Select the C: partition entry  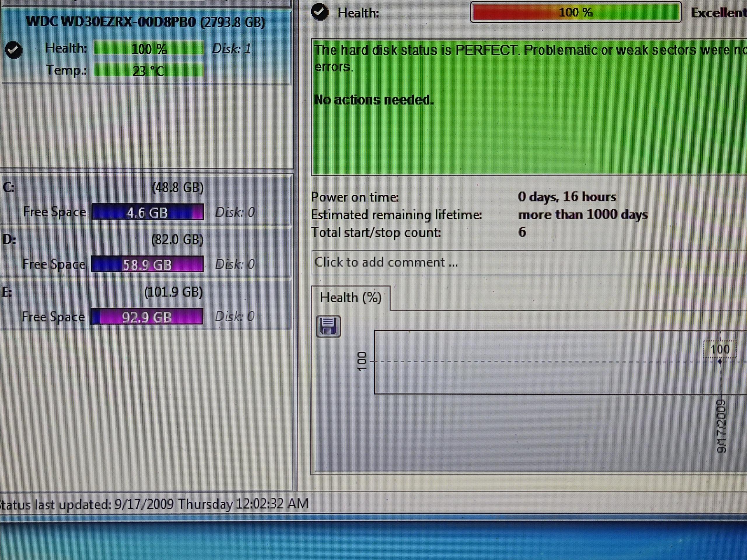[101, 188]
